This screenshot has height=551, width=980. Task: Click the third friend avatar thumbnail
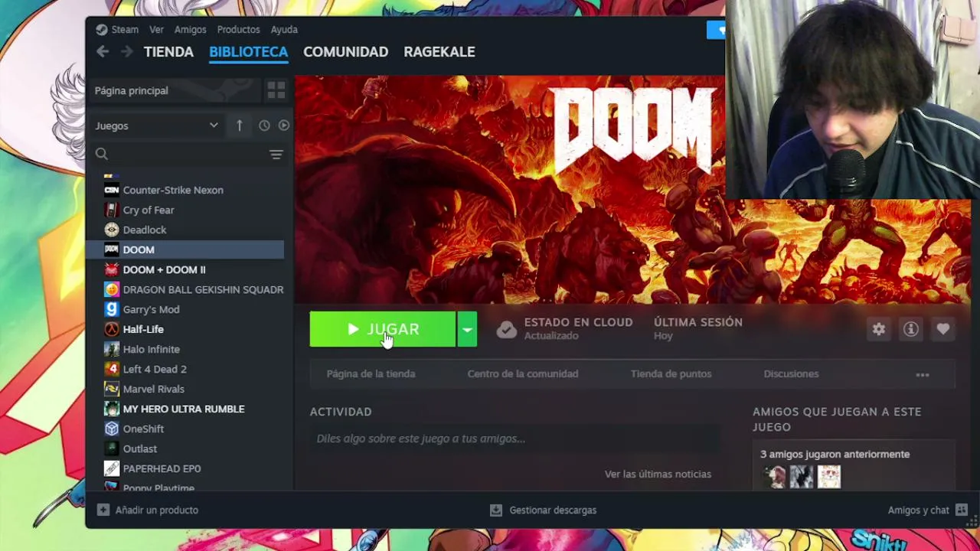point(829,477)
